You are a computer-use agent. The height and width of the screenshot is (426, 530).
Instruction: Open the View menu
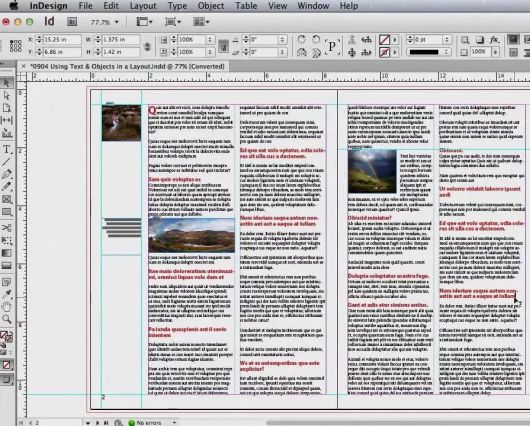pos(277,6)
